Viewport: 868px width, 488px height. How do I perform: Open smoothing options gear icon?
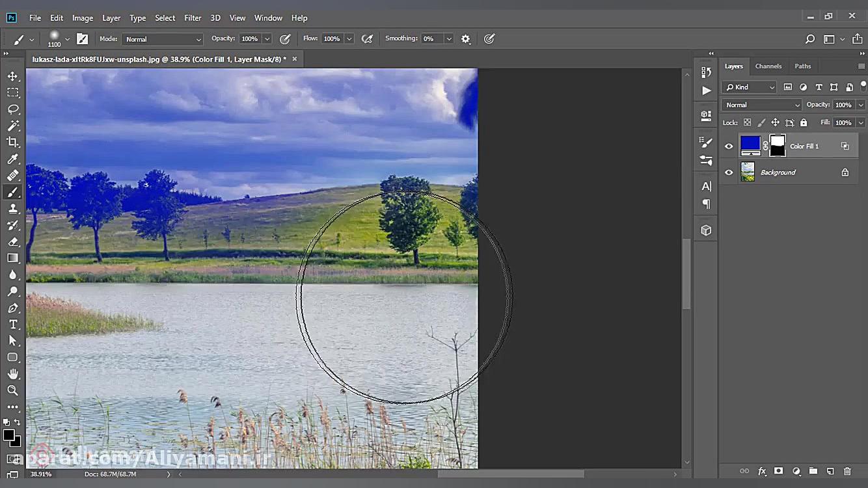(x=466, y=39)
